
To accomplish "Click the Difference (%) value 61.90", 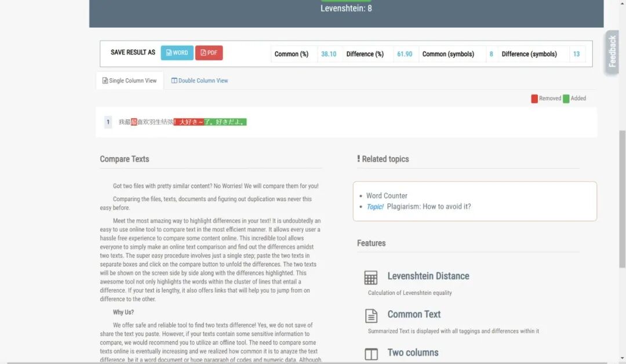I will [x=405, y=54].
